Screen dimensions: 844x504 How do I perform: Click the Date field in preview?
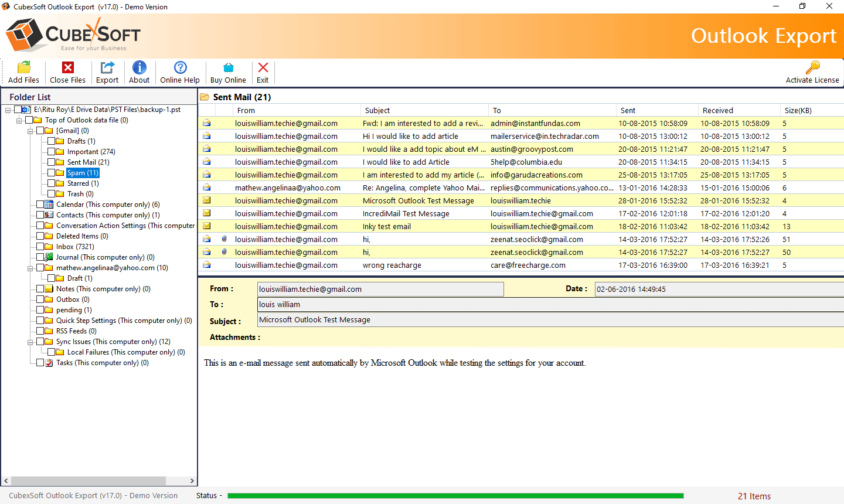pyautogui.click(x=719, y=289)
